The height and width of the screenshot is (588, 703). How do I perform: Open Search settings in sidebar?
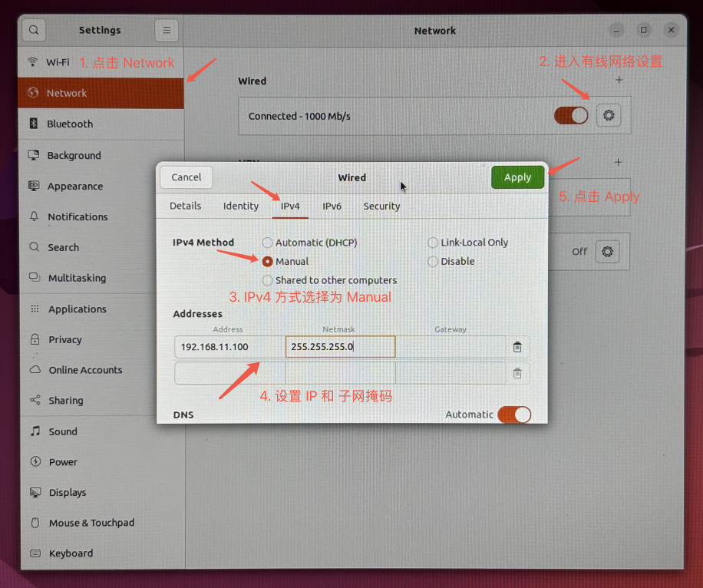coord(87,247)
